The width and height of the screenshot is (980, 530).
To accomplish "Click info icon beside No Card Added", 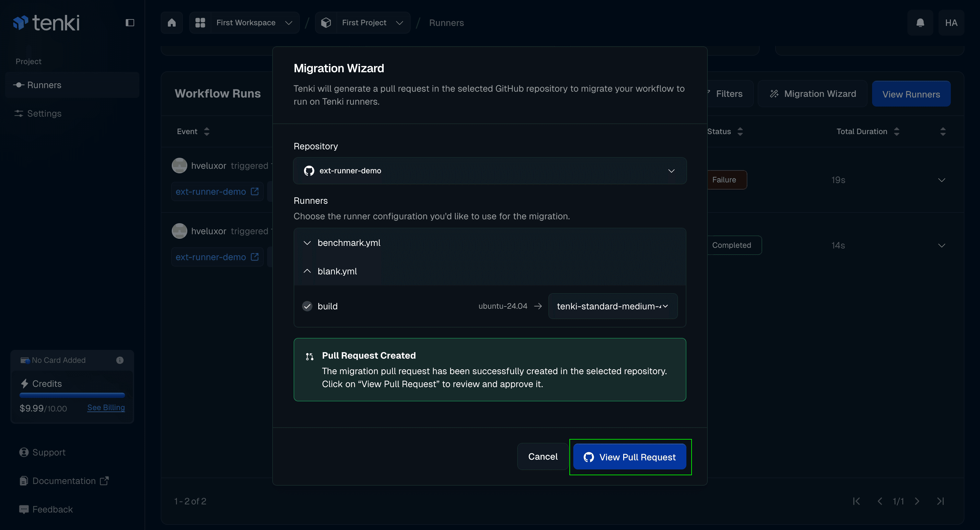I will pyautogui.click(x=120, y=360).
